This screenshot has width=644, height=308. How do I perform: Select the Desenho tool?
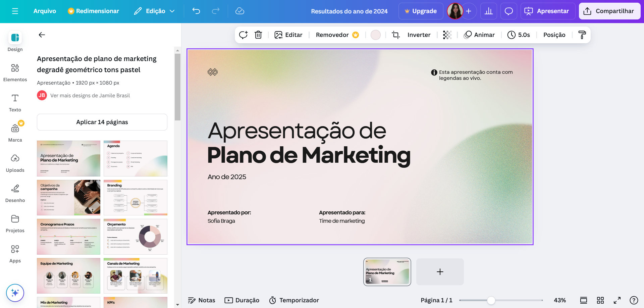coord(15,192)
